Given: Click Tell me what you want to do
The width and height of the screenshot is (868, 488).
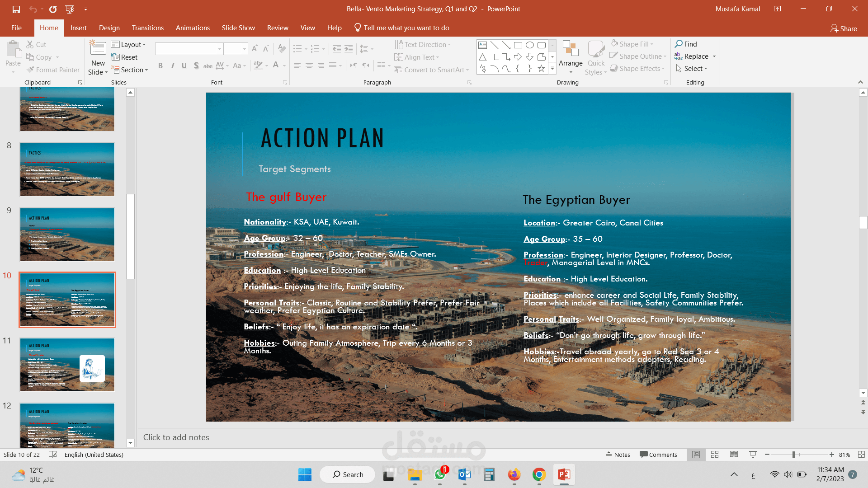Looking at the screenshot, I should tap(401, 28).
